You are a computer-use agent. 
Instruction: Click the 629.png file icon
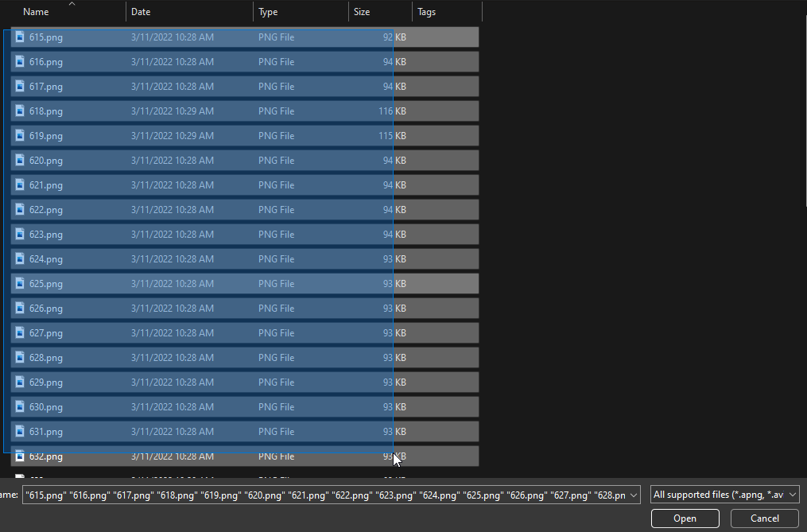tap(20, 382)
